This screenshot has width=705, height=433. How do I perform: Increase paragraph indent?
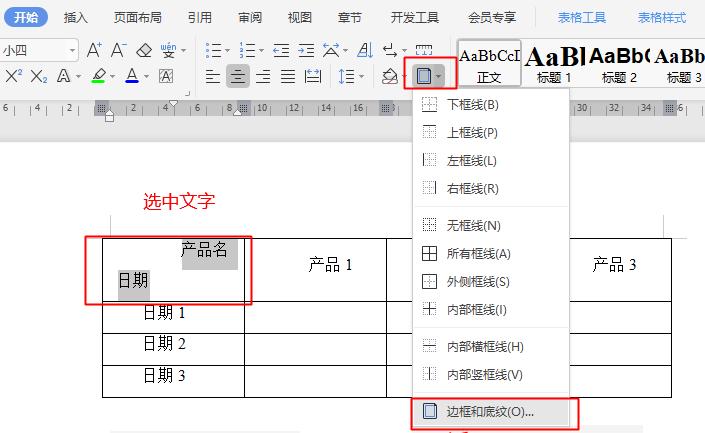(x=306, y=50)
